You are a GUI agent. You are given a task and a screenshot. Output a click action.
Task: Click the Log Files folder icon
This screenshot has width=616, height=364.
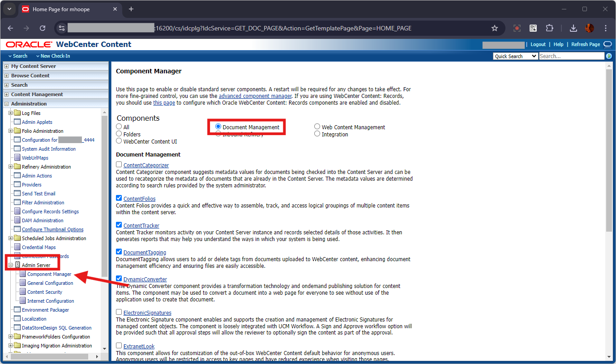point(17,113)
